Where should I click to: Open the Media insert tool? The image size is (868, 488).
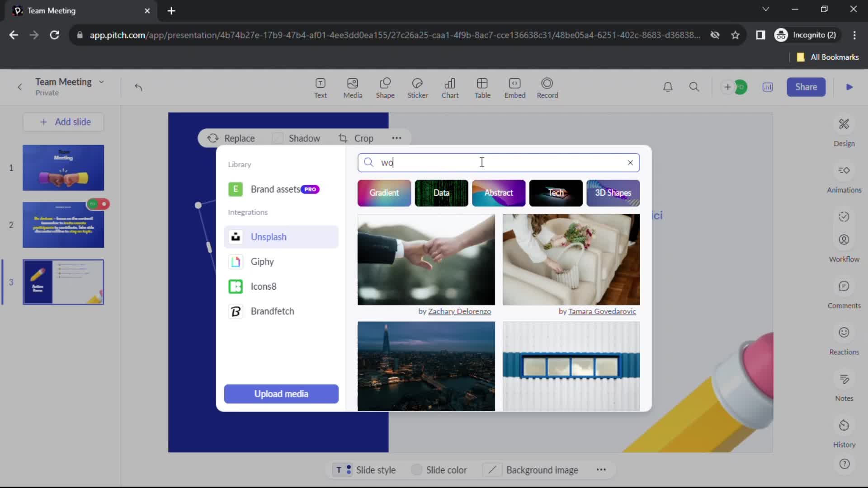click(x=353, y=88)
